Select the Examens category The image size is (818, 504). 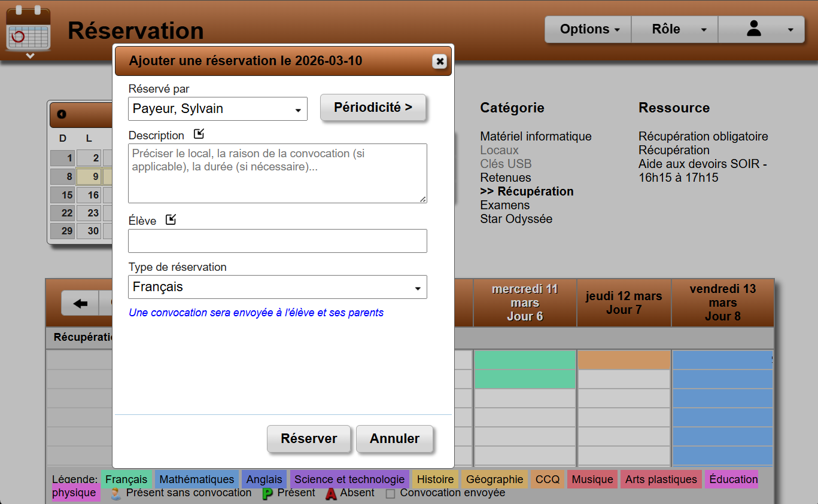[504, 205]
